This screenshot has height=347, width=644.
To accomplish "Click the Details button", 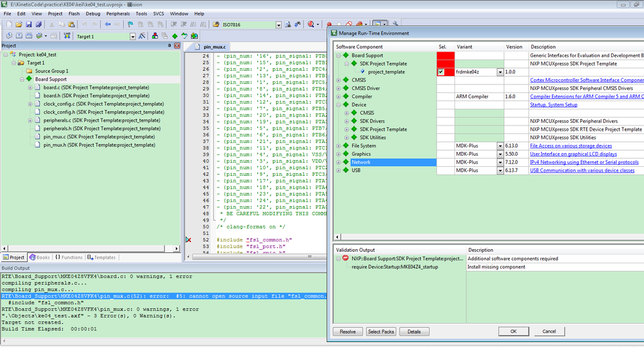I will pyautogui.click(x=414, y=332).
